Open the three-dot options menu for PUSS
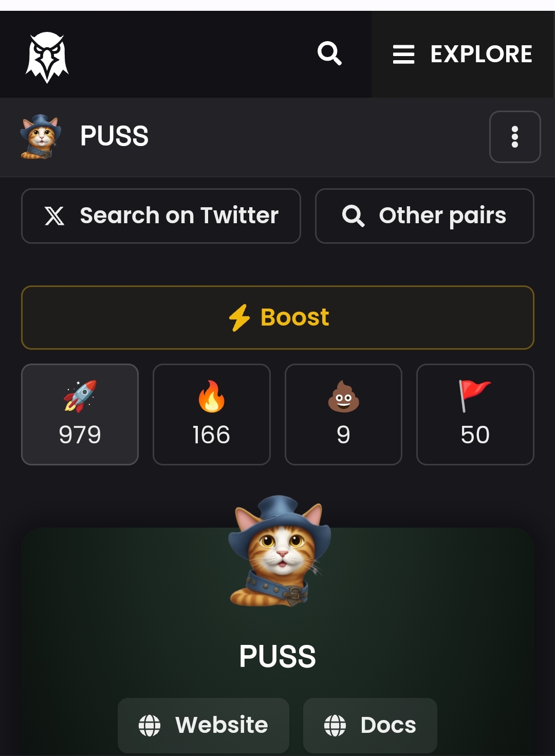 click(515, 137)
